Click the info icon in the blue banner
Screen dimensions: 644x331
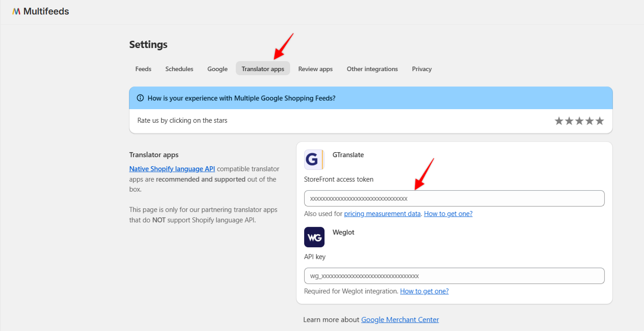tap(140, 98)
